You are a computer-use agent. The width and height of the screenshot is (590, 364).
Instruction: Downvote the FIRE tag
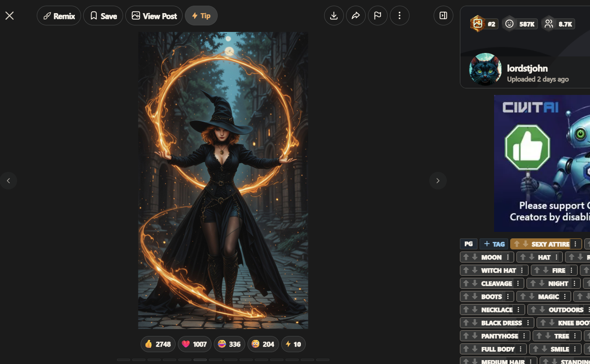pos(546,270)
